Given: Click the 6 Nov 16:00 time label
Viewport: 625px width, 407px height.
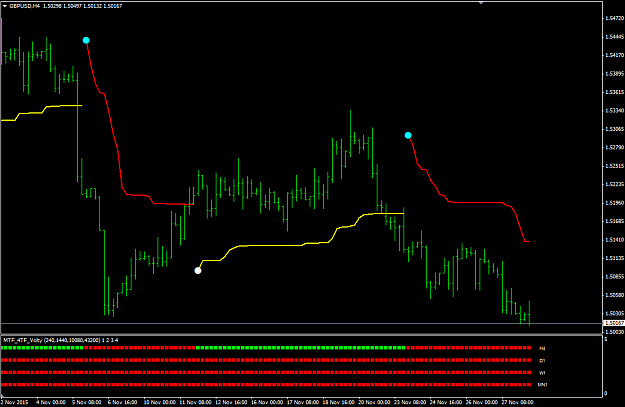Looking at the screenshot, I should [x=122, y=402].
